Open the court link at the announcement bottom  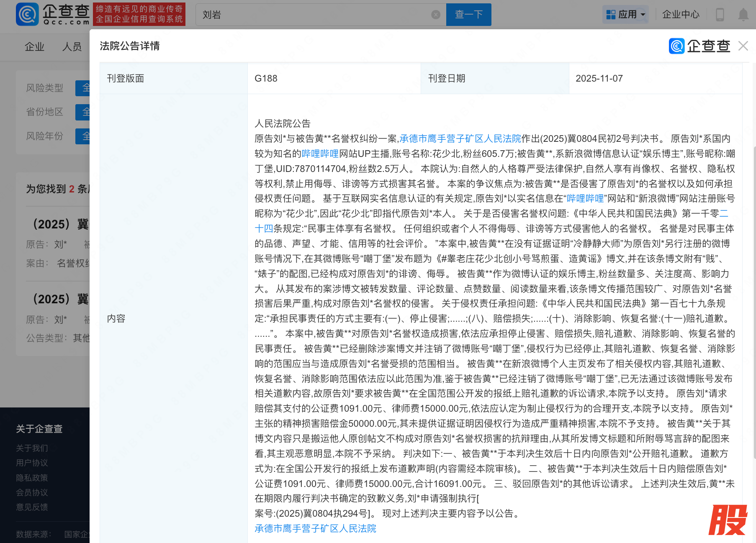315,528
